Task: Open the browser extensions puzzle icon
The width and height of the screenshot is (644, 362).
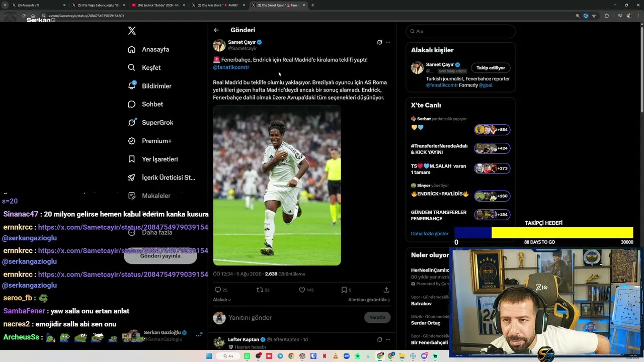Action: click(x=606, y=16)
